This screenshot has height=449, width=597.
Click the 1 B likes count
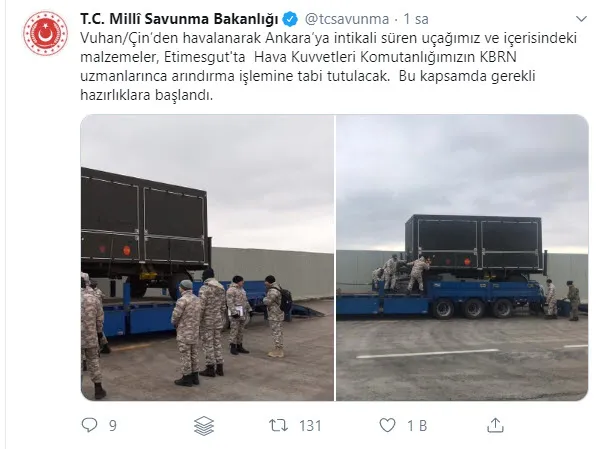(x=417, y=425)
